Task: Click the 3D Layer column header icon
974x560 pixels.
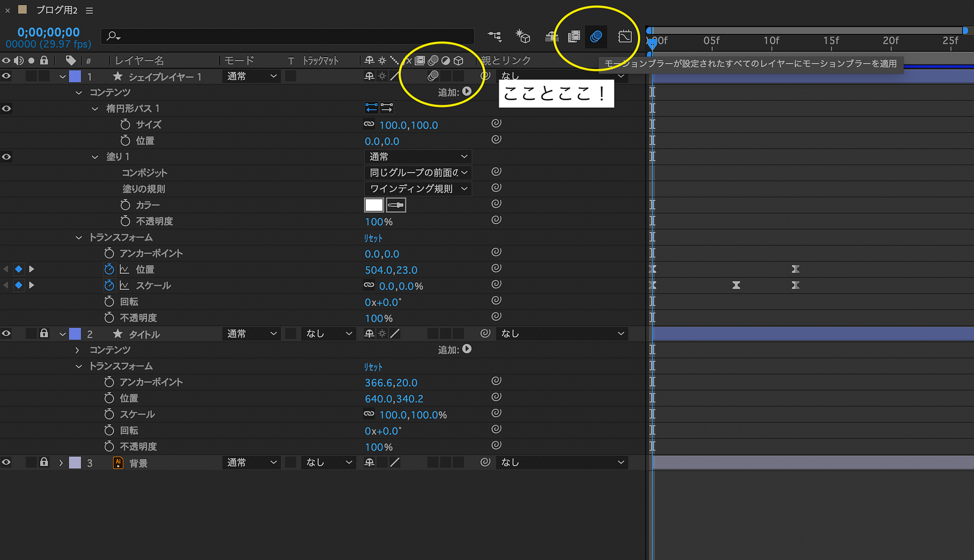Action: click(x=459, y=60)
